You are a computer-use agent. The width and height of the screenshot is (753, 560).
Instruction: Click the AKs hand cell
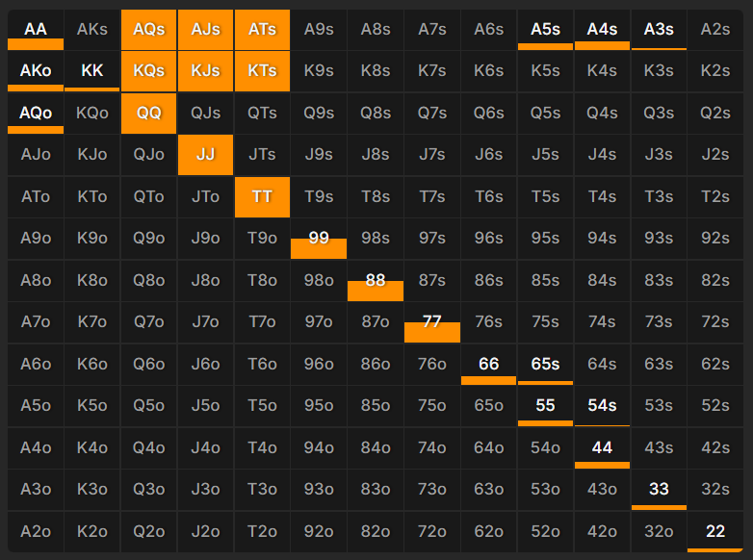(92, 29)
